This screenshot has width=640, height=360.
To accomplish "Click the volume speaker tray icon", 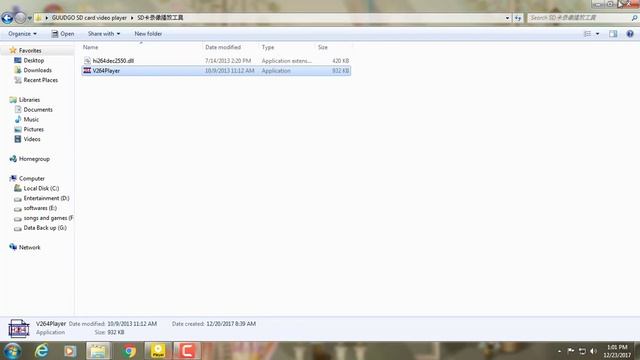I will [x=593, y=351].
